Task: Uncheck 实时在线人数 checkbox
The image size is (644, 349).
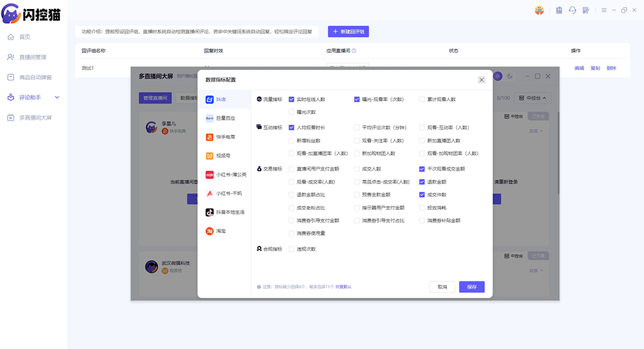Action: click(x=292, y=99)
